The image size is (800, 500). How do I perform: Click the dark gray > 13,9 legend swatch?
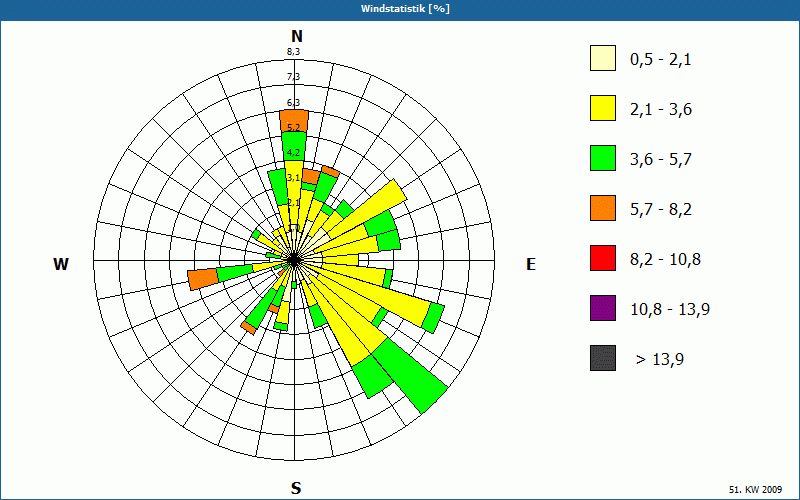click(x=603, y=358)
